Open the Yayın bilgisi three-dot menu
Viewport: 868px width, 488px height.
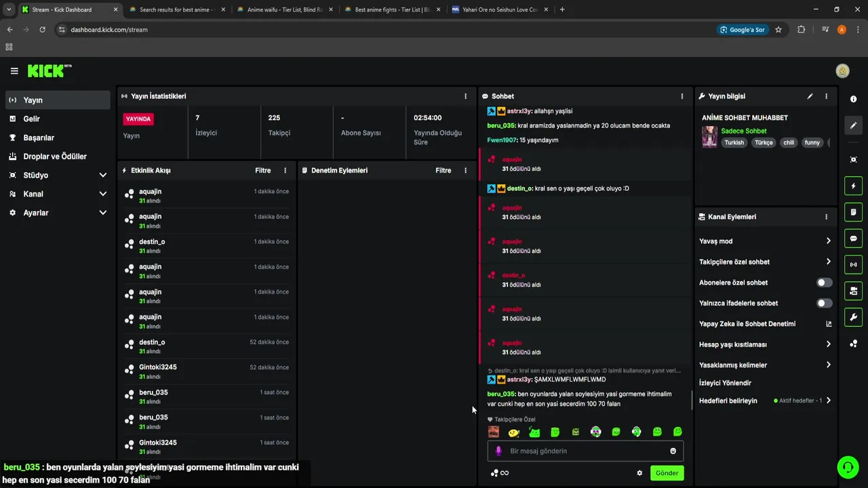click(826, 96)
